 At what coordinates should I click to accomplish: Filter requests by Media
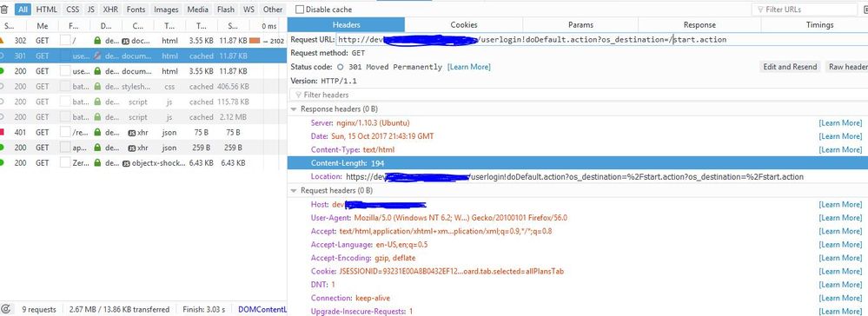[x=197, y=10]
